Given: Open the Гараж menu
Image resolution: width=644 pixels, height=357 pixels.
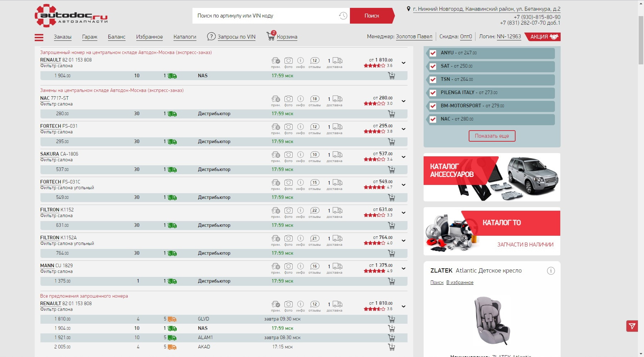Looking at the screenshot, I should (89, 37).
